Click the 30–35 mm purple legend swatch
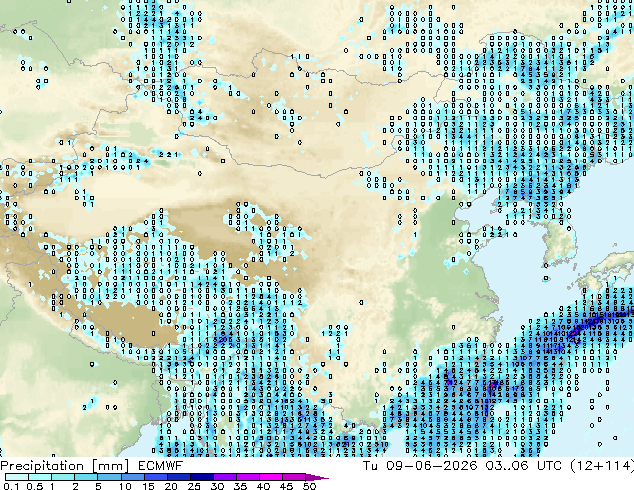The image size is (634, 490). (x=225, y=477)
